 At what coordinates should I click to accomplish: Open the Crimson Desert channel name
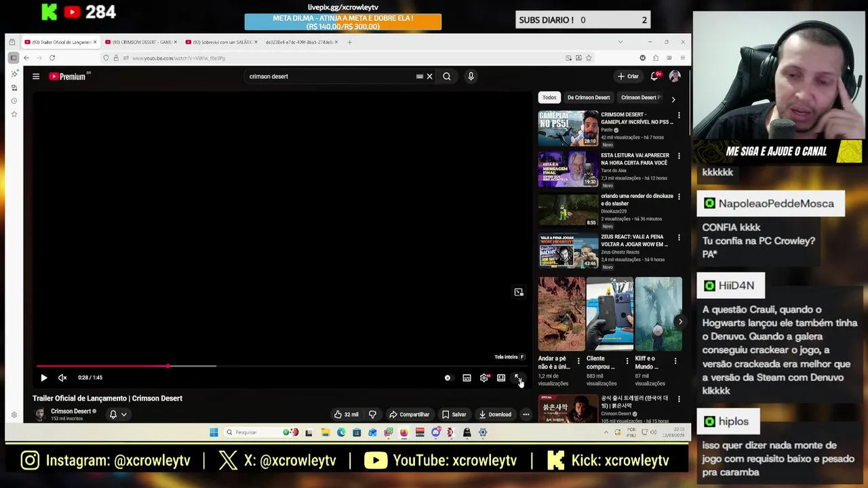[x=71, y=411]
